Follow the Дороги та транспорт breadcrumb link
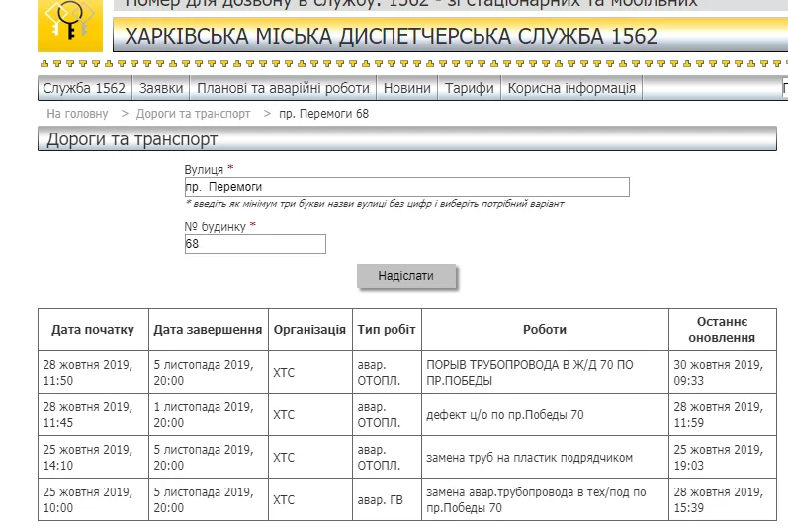 [193, 114]
